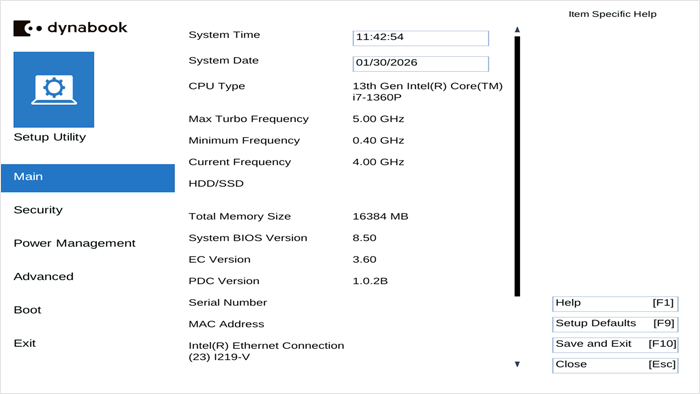Go to Power Management settings
700x394 pixels.
point(75,243)
